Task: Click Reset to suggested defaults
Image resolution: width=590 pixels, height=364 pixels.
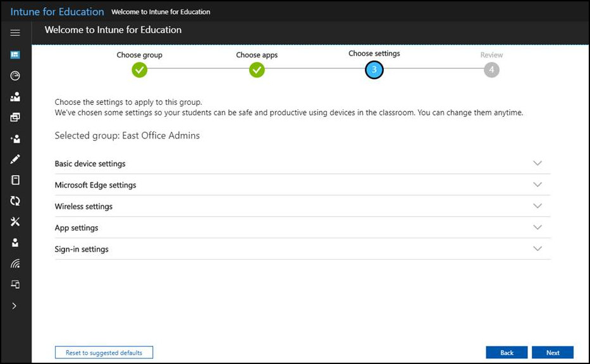Action: [x=104, y=353]
